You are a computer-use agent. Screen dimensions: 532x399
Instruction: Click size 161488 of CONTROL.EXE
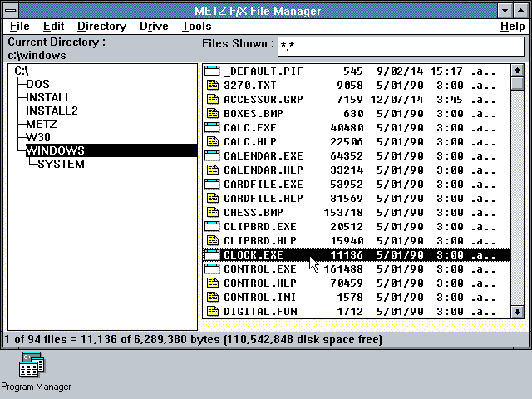point(343,268)
